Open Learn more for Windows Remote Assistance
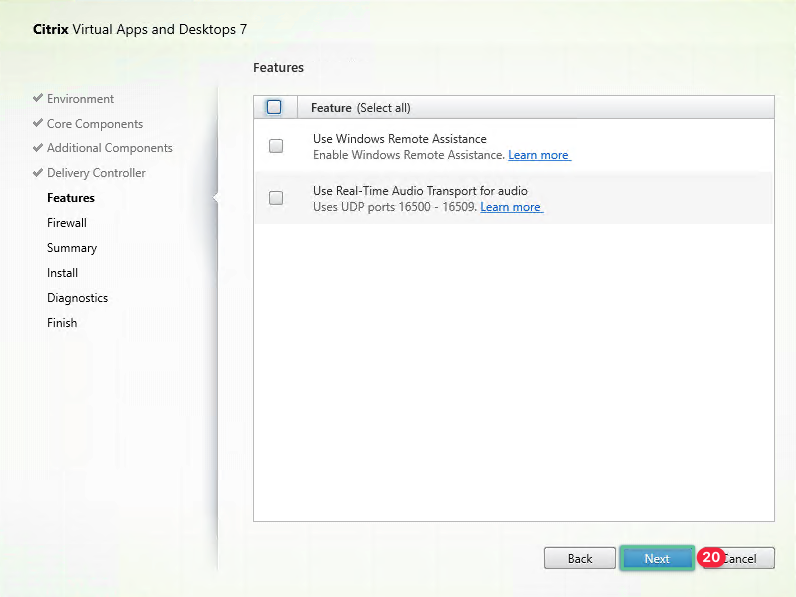Screen dimensions: 796x597 pyautogui.click(x=538, y=155)
